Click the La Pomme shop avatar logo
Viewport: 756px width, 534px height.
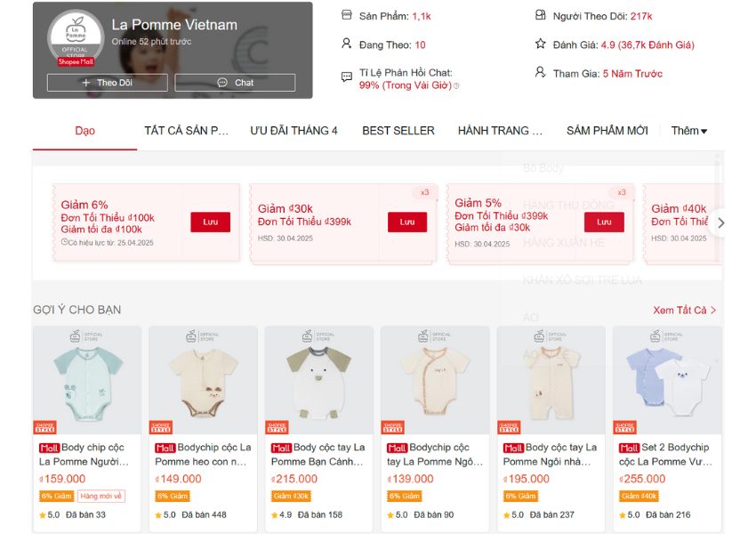pyautogui.click(x=76, y=37)
